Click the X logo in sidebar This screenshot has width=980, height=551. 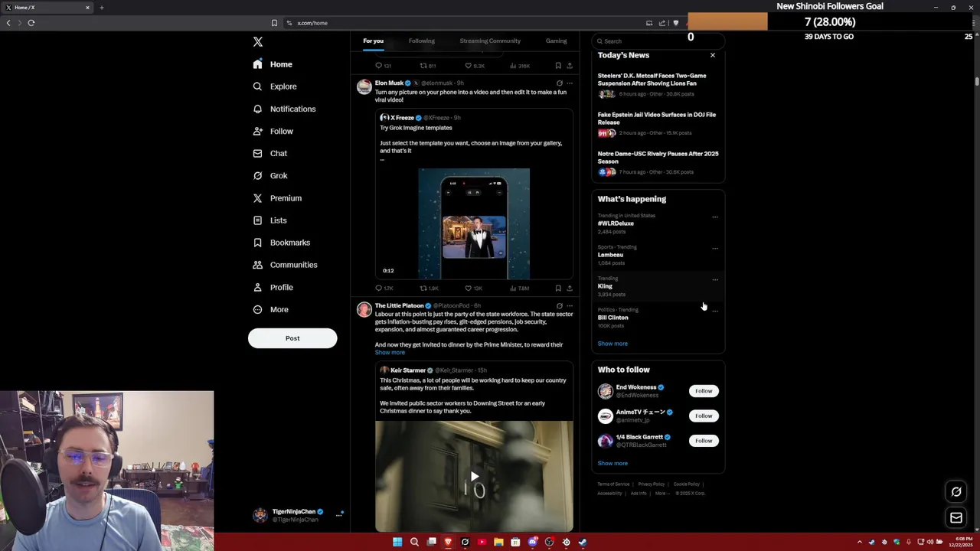258,42
